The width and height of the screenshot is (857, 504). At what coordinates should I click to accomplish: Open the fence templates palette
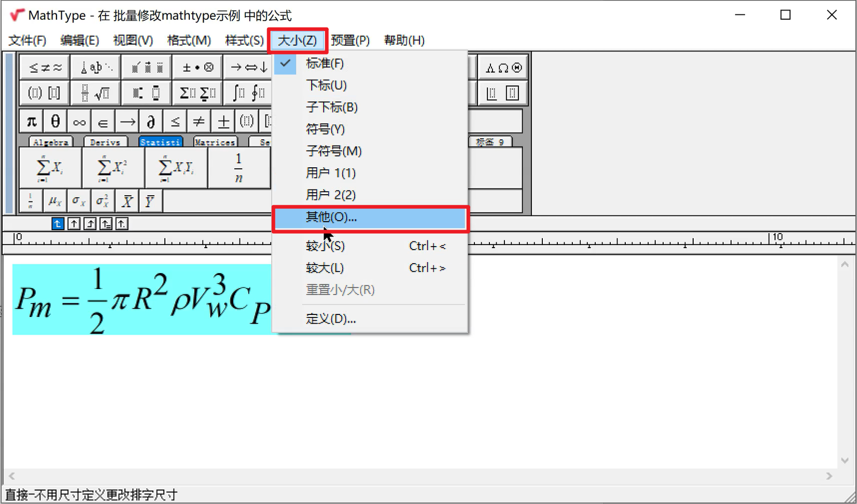tap(45, 93)
